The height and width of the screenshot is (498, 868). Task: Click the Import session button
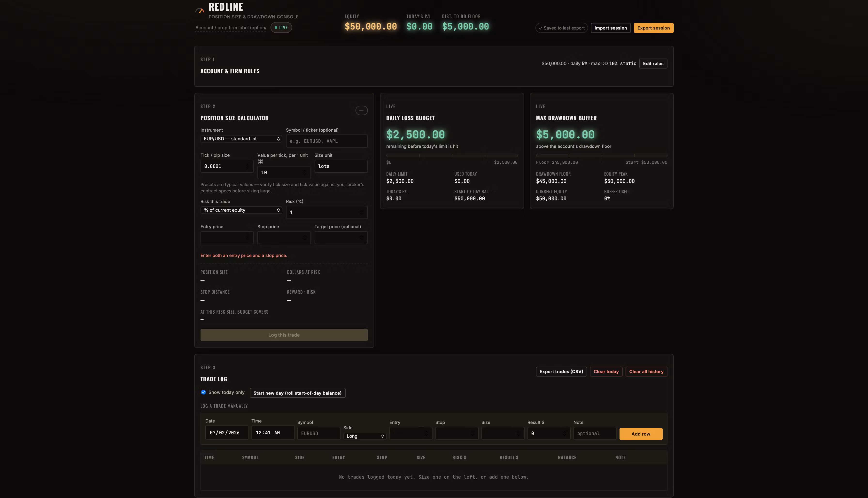click(611, 28)
